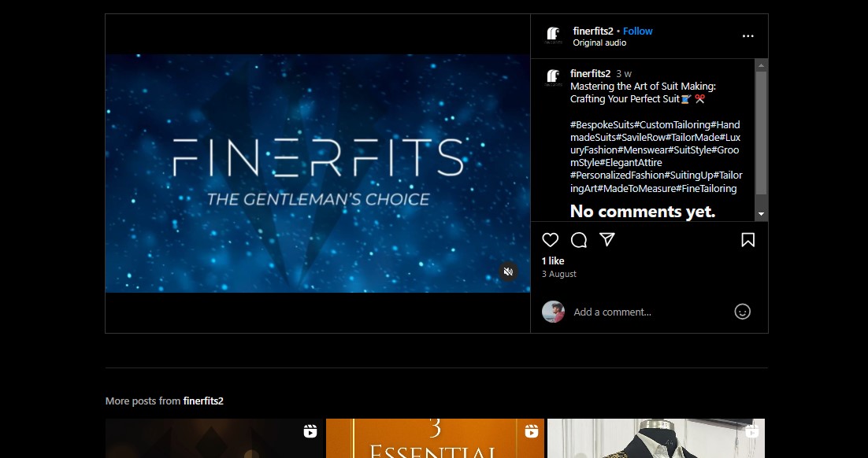
Task: Open finerfits2 username in caption
Action: click(x=590, y=73)
